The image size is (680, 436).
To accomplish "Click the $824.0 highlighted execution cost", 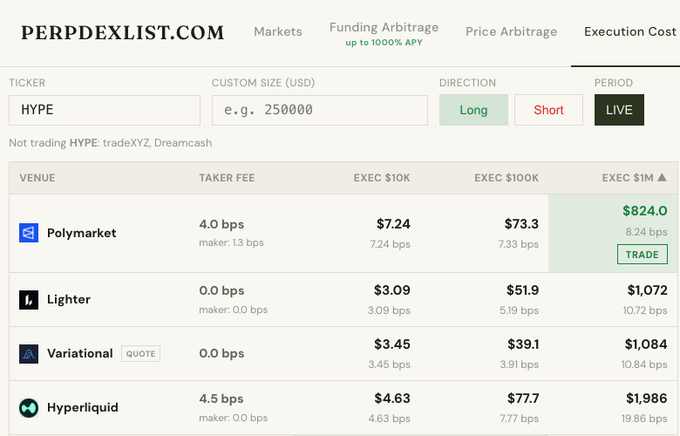I will (645, 211).
